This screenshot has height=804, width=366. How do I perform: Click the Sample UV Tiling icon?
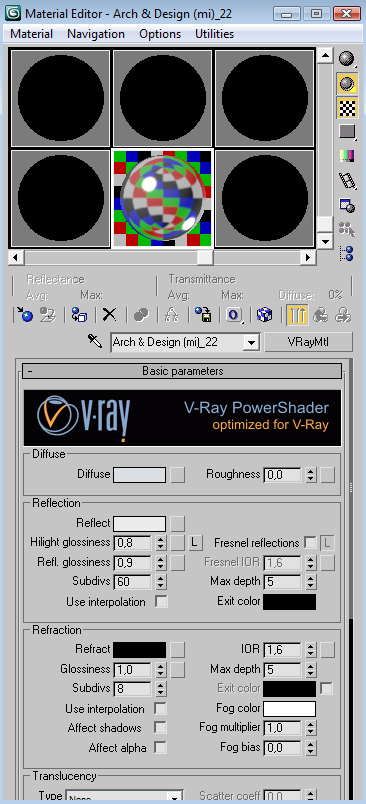(348, 132)
